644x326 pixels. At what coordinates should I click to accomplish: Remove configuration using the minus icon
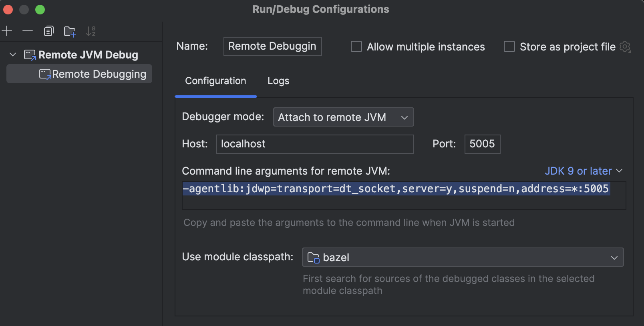(28, 31)
